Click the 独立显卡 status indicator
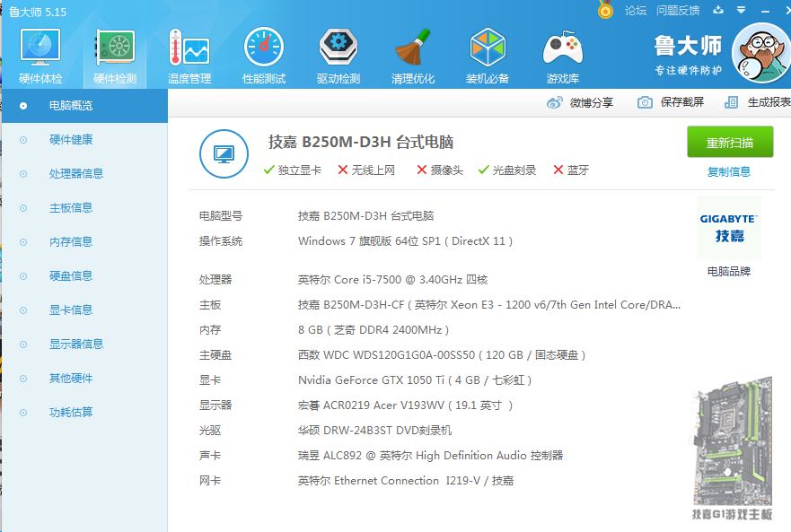Viewport: 791px width, 532px height. point(292,170)
